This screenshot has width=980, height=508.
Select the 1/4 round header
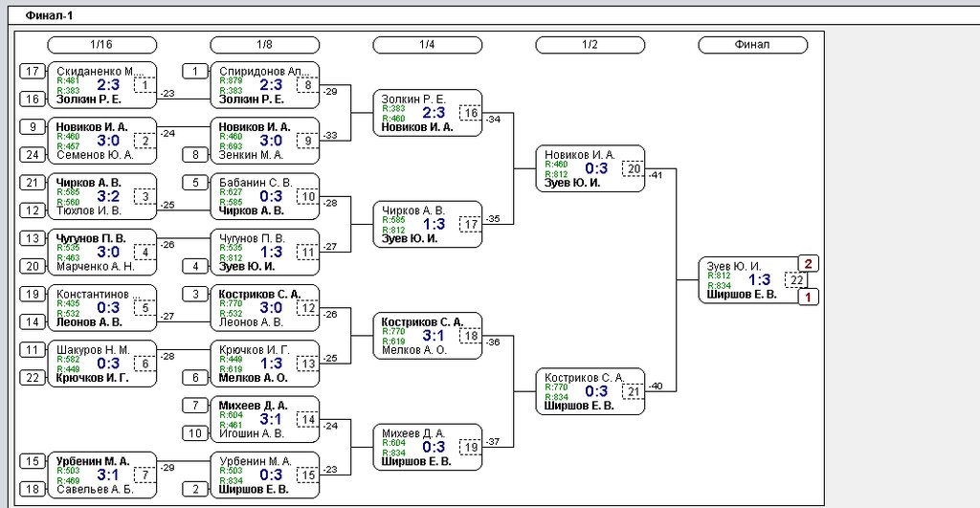tap(427, 45)
